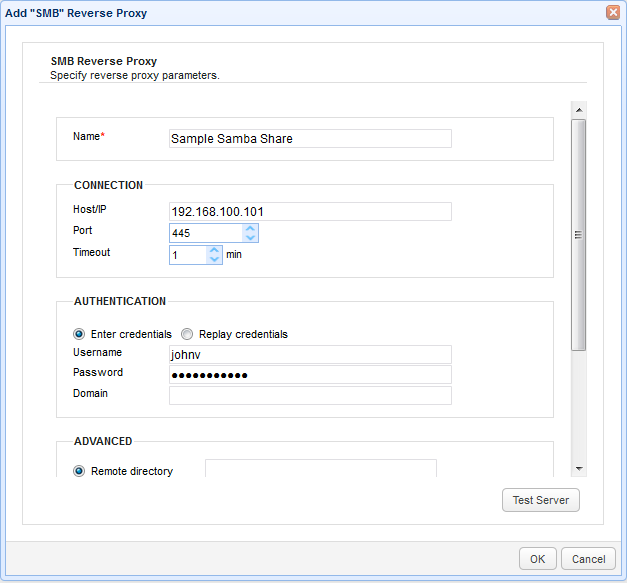Decrease the Port value with down arrow

tap(250, 238)
